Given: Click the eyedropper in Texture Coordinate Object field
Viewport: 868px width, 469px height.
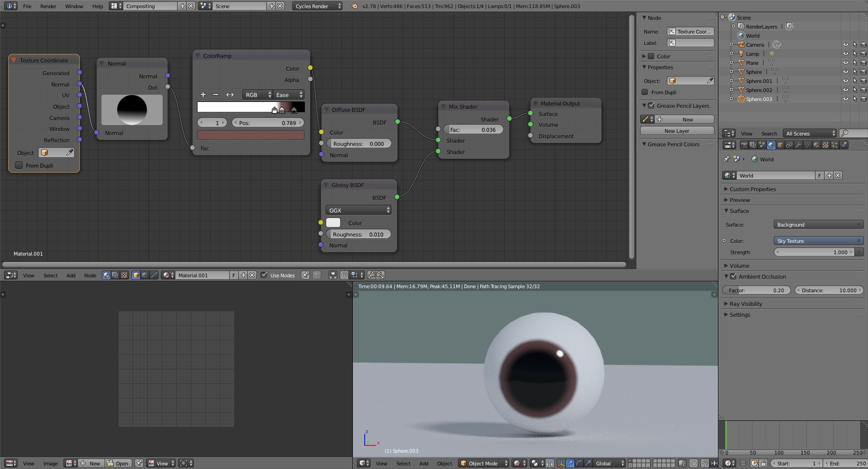Looking at the screenshot, I should click(x=70, y=153).
